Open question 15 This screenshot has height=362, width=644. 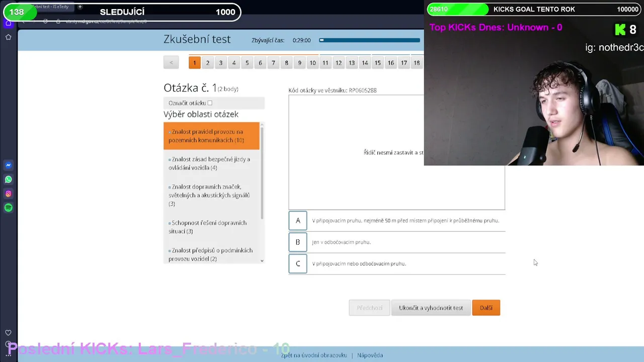pos(378,63)
